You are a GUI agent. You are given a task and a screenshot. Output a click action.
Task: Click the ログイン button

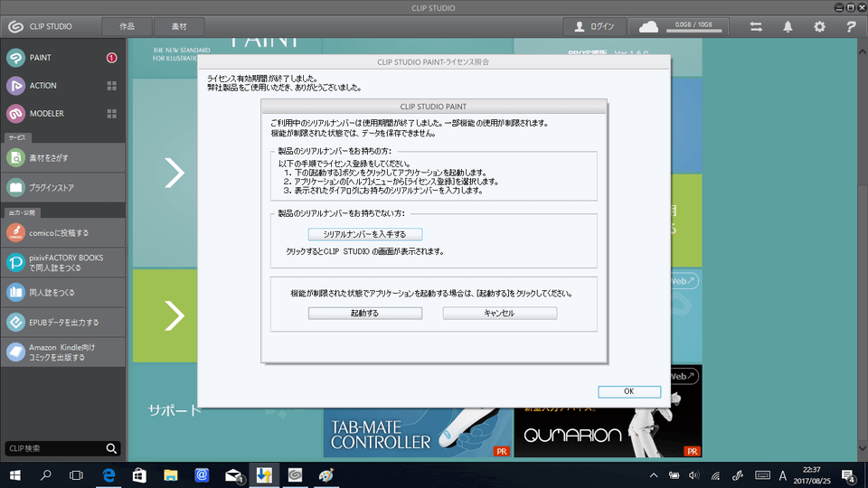[x=594, y=26]
